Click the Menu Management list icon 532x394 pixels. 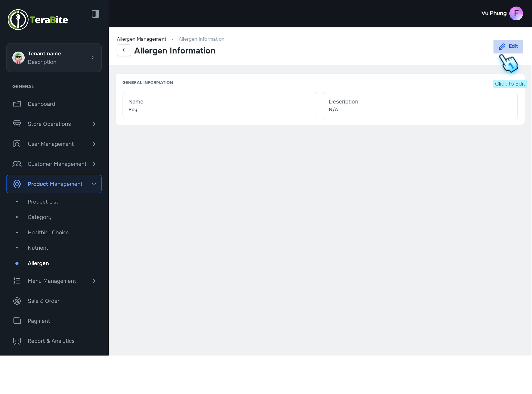(x=17, y=281)
